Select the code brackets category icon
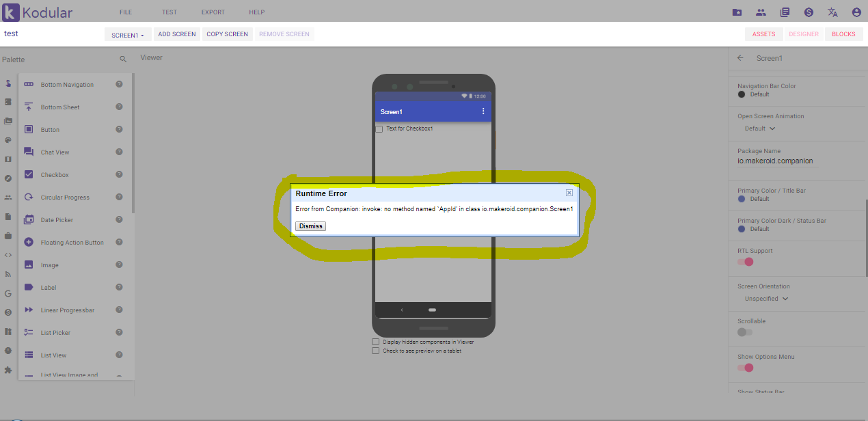868x421 pixels. point(8,255)
